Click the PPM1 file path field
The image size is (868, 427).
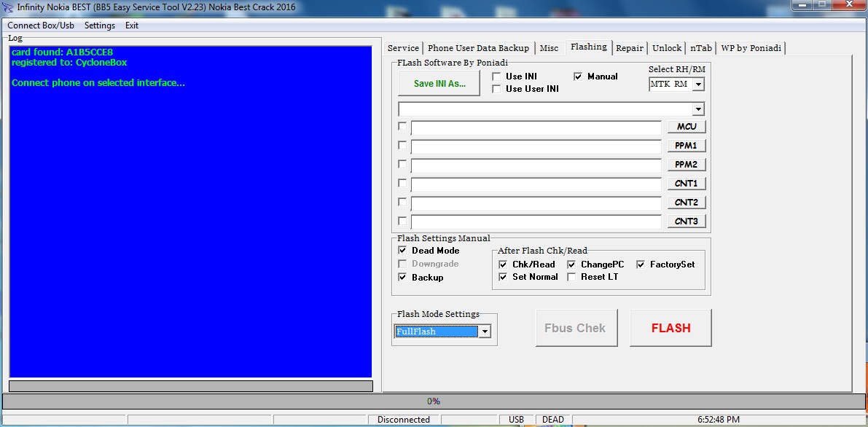tap(536, 146)
